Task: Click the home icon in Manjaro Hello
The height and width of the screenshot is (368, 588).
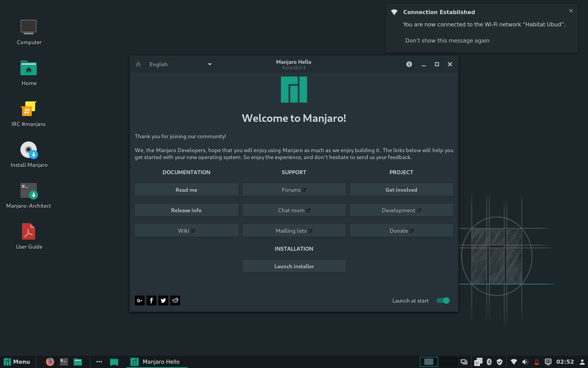Action: [138, 64]
